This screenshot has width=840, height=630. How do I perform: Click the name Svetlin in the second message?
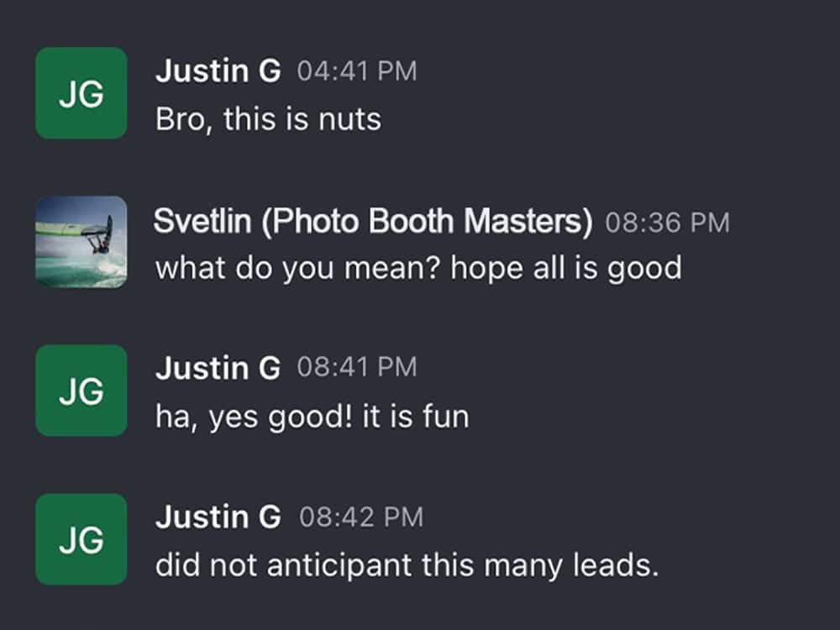[x=202, y=221]
